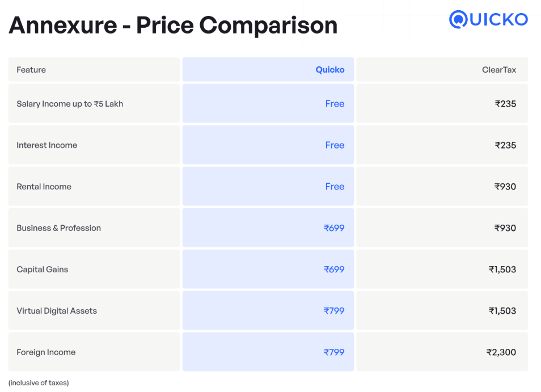Click the Feature column header
Viewport: 541px width, 392px height.
pos(31,70)
